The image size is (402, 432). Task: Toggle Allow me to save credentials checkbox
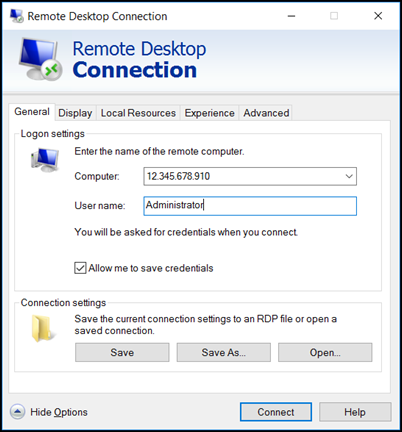(80, 268)
